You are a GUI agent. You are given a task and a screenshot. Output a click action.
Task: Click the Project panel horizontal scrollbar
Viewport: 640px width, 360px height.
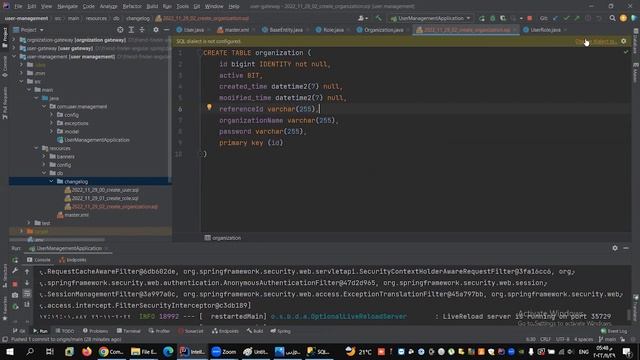[x=59, y=240]
